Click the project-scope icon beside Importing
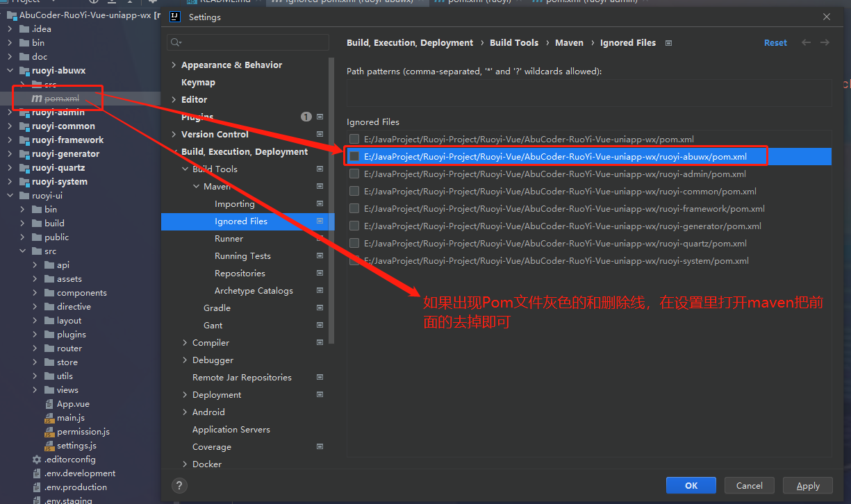Image resolution: width=851 pixels, height=504 pixels. [320, 203]
